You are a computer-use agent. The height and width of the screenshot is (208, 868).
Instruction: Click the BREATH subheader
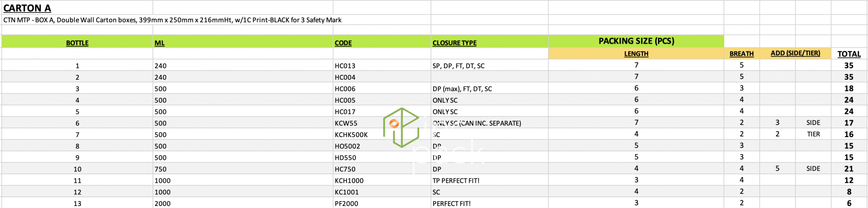click(742, 54)
